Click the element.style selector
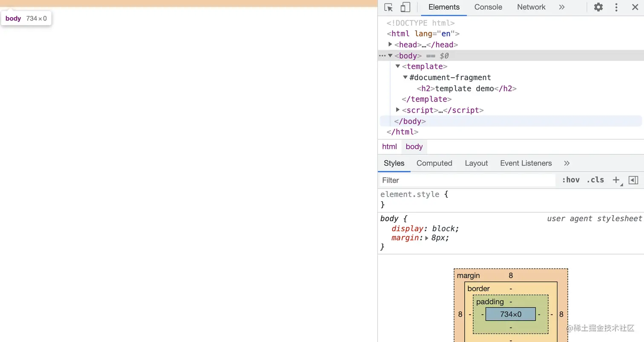The image size is (644, 342). tap(410, 194)
